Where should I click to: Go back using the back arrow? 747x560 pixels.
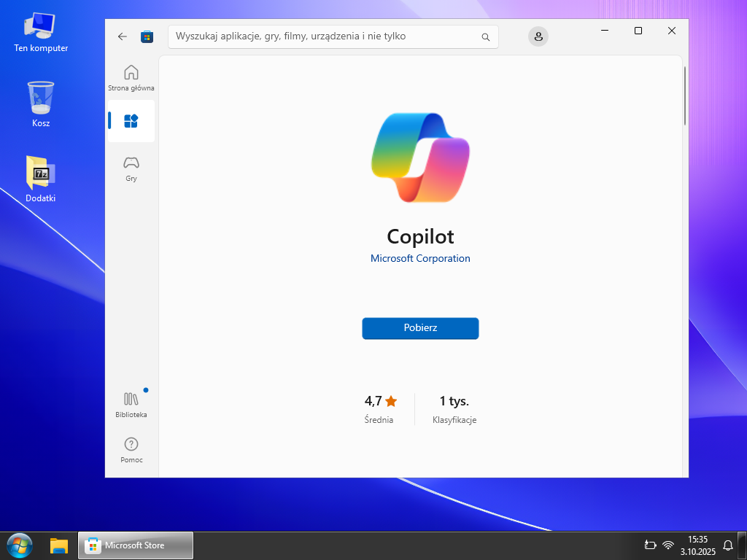pos(123,36)
